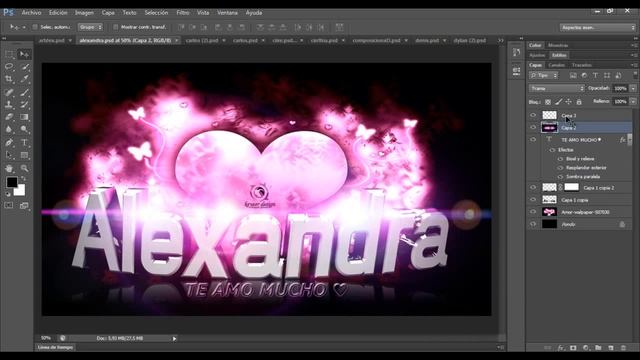Toggle Bisel y relieve effect visibility
The height and width of the screenshot is (360, 640).
click(x=560, y=159)
